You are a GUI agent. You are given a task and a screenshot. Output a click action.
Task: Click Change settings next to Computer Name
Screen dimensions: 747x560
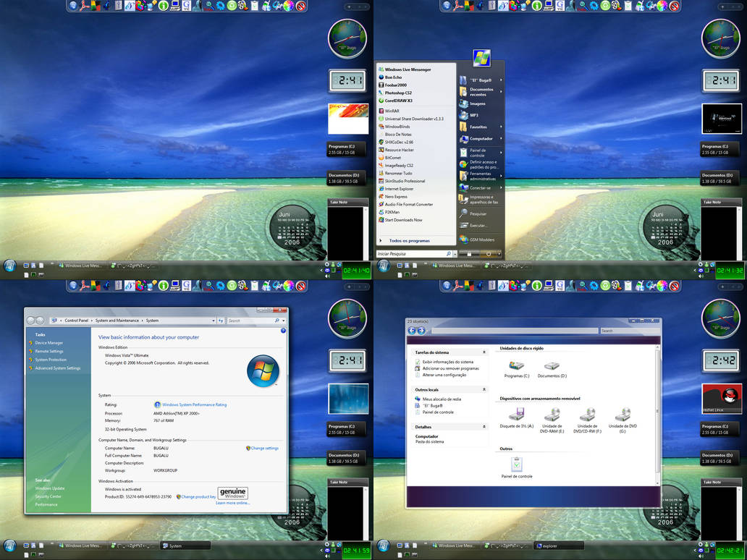tap(264, 448)
